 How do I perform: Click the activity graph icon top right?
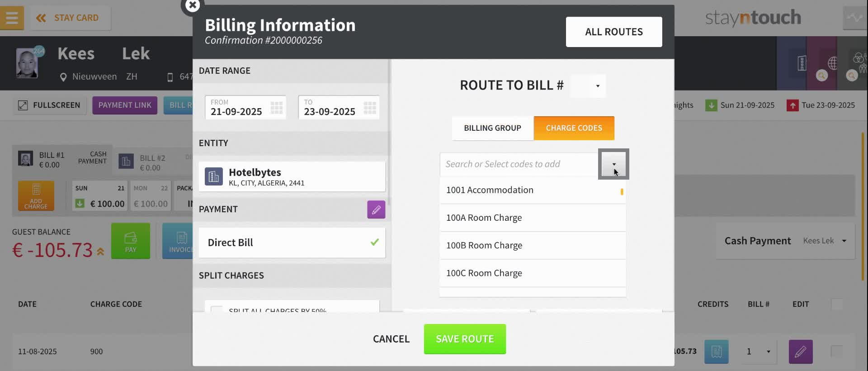854,18
